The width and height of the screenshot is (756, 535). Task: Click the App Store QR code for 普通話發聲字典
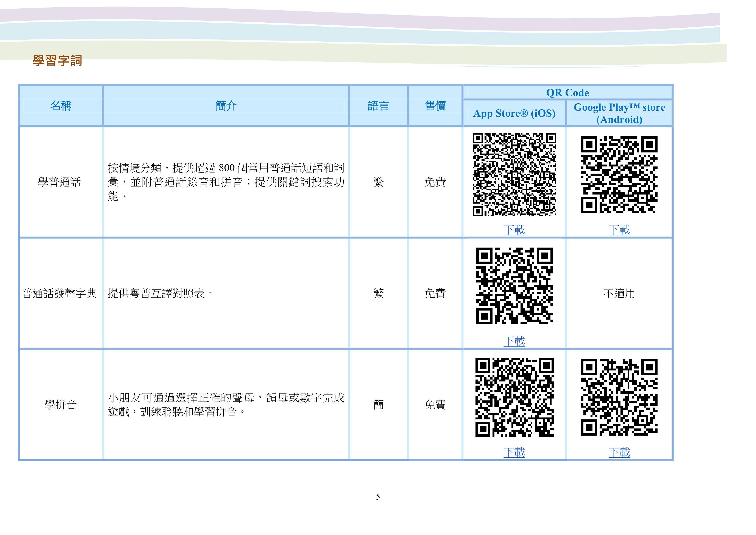[x=514, y=286]
